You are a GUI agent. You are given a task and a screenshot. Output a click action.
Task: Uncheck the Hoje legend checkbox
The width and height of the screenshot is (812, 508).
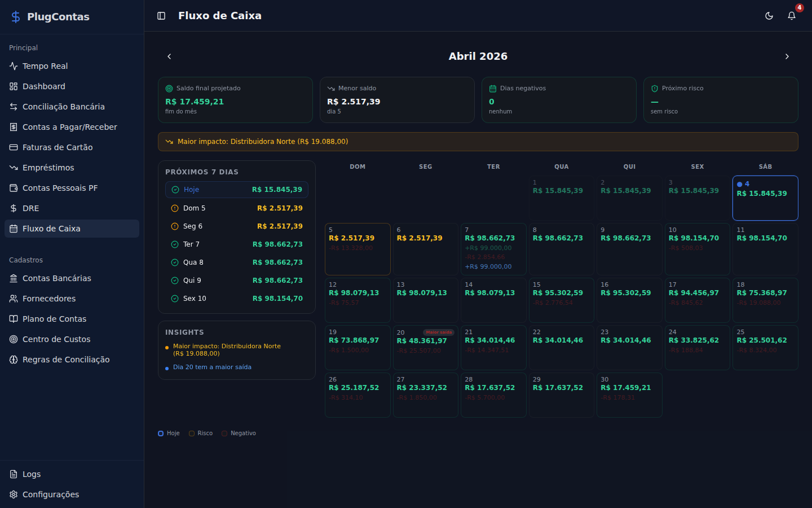coord(160,433)
